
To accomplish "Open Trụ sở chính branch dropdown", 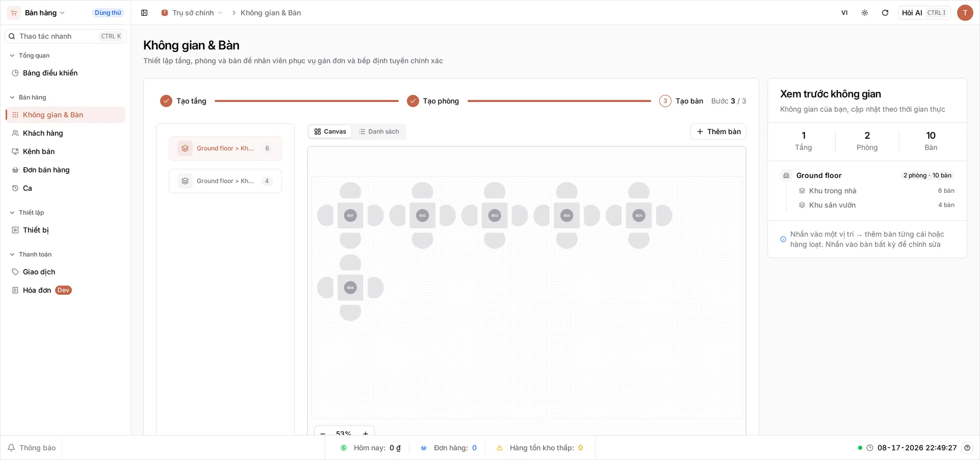I will tap(192, 13).
